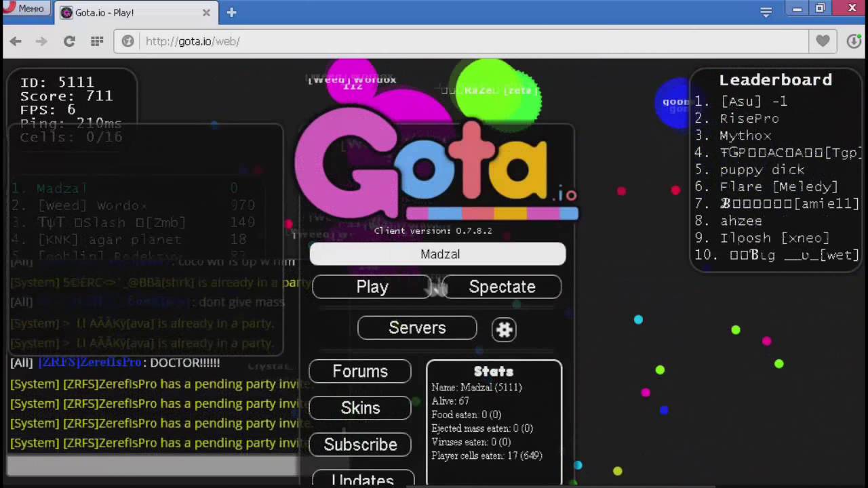Click the Madzal name input field
Image resolution: width=868 pixels, height=488 pixels.
coord(437,254)
